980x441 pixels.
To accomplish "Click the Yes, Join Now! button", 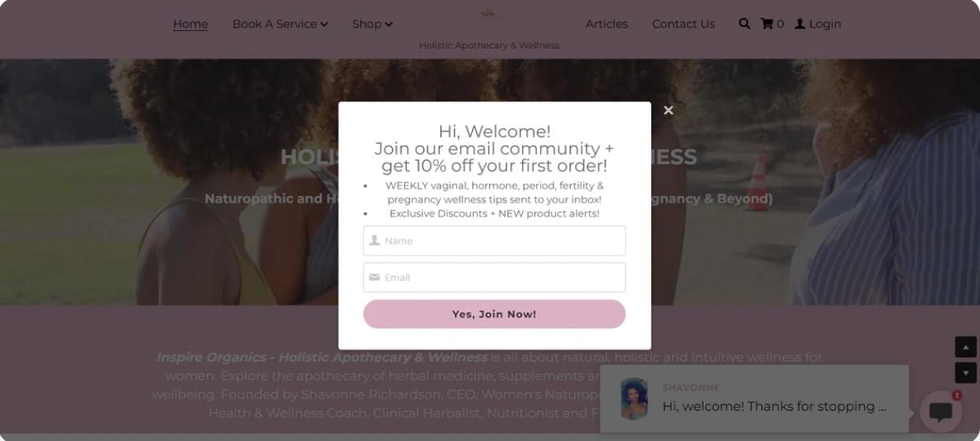I will click(494, 314).
